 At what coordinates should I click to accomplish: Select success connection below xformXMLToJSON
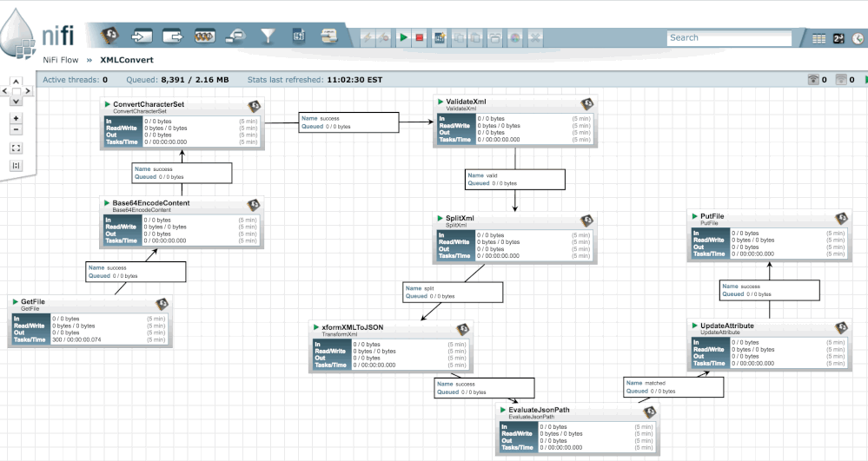click(x=484, y=388)
